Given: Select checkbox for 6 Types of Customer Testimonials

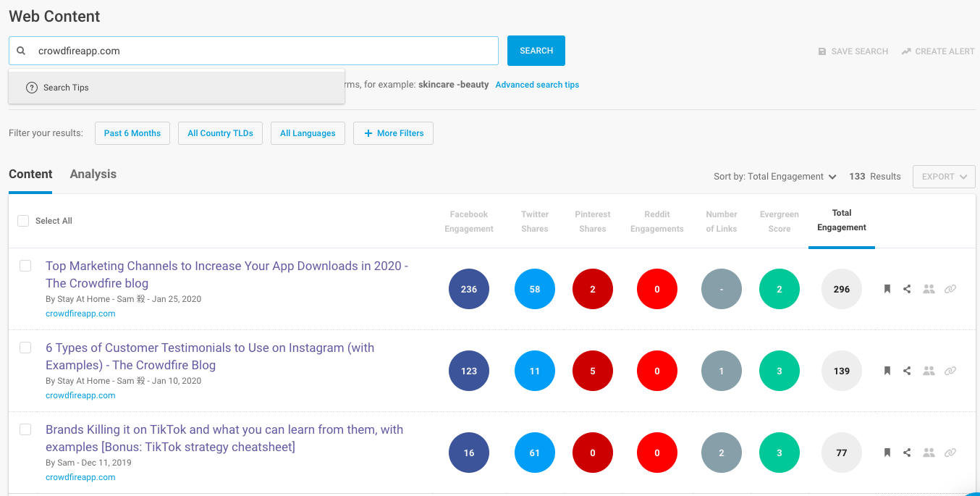Looking at the screenshot, I should tap(25, 348).
